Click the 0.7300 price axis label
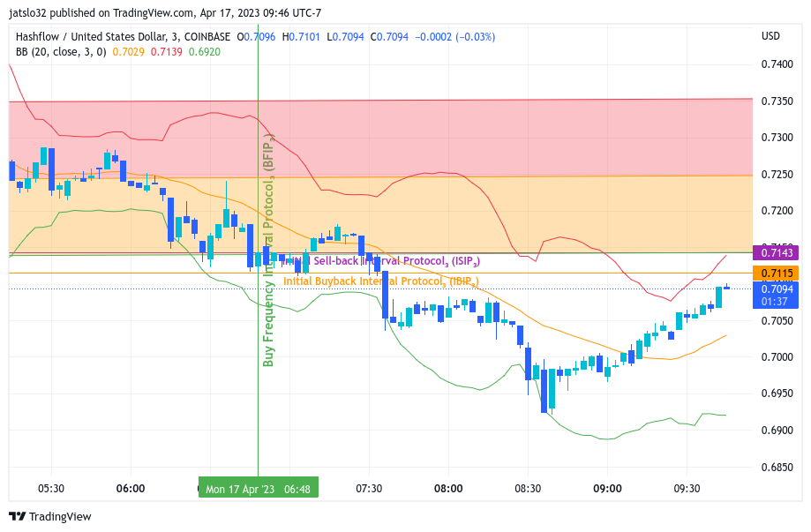811x532 pixels. [x=777, y=137]
